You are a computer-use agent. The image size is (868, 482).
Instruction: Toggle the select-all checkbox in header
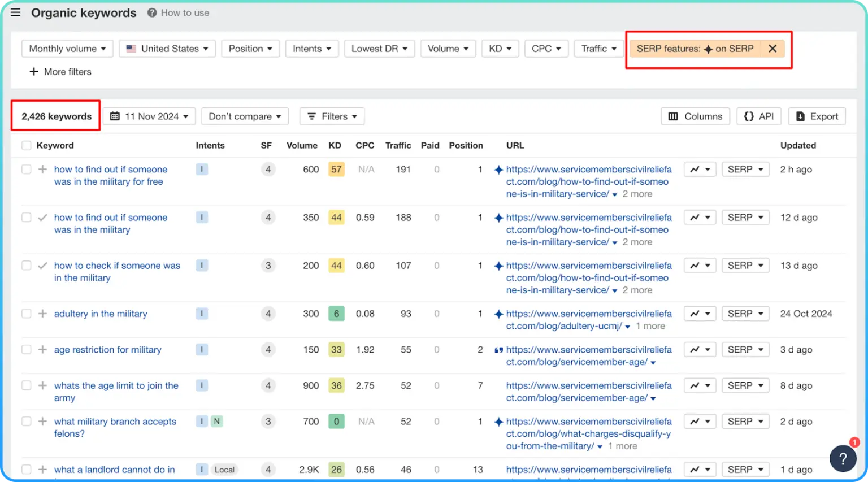coord(27,146)
